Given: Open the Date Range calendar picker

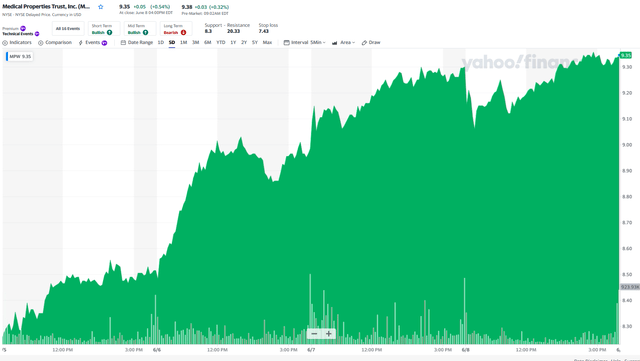Looking at the screenshot, I should click(123, 42).
